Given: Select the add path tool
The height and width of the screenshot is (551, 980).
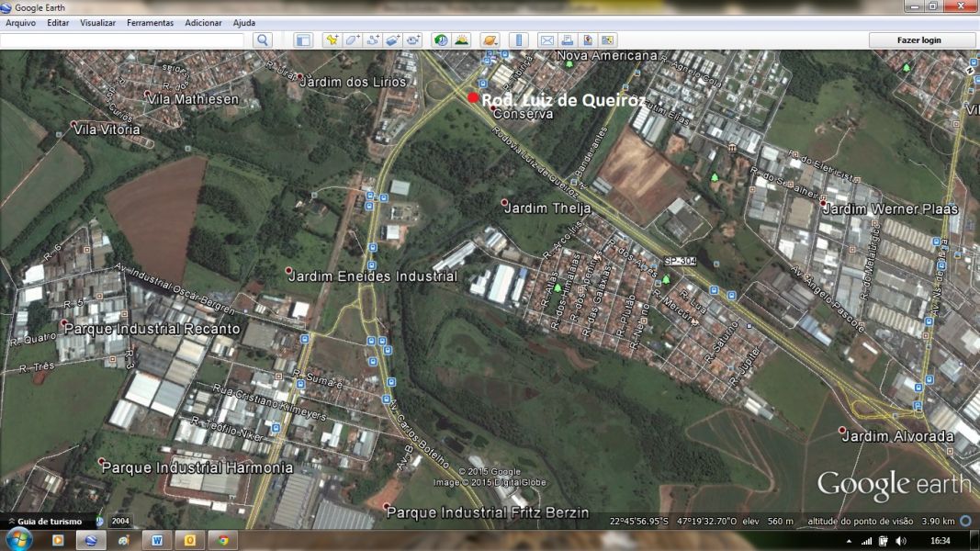Looking at the screenshot, I should [x=373, y=40].
